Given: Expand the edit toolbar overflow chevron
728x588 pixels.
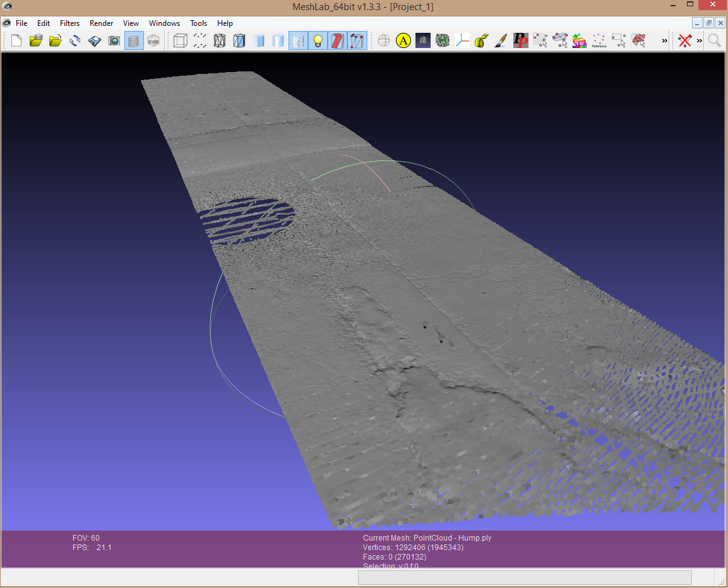Looking at the screenshot, I should (x=664, y=41).
